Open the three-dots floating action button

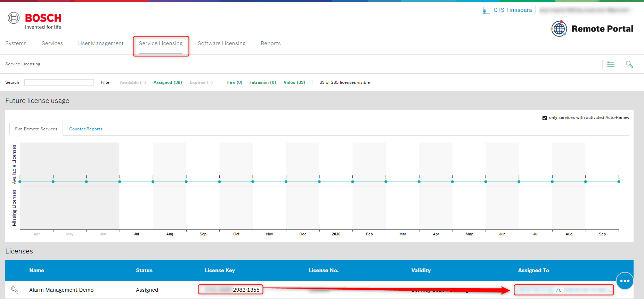(625, 281)
